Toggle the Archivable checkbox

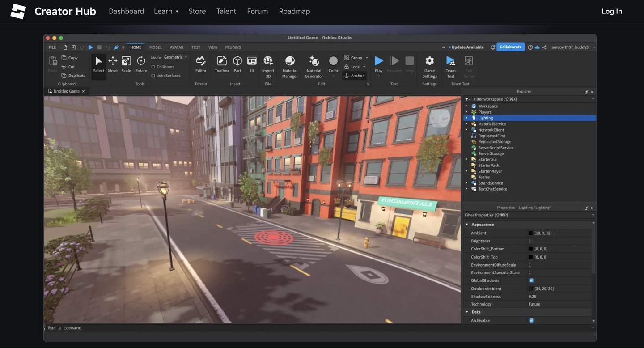coord(531,320)
